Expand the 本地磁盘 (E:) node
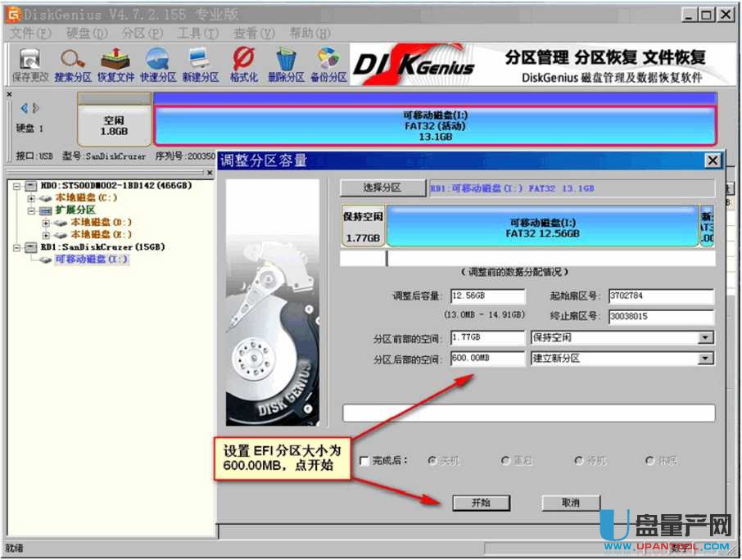 tap(46, 235)
